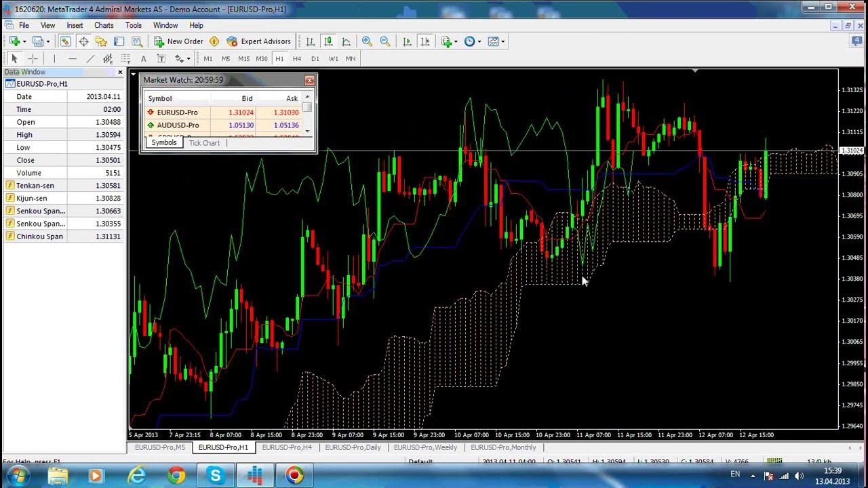Open the Strategy Tester icon
868x488 pixels.
[136, 41]
